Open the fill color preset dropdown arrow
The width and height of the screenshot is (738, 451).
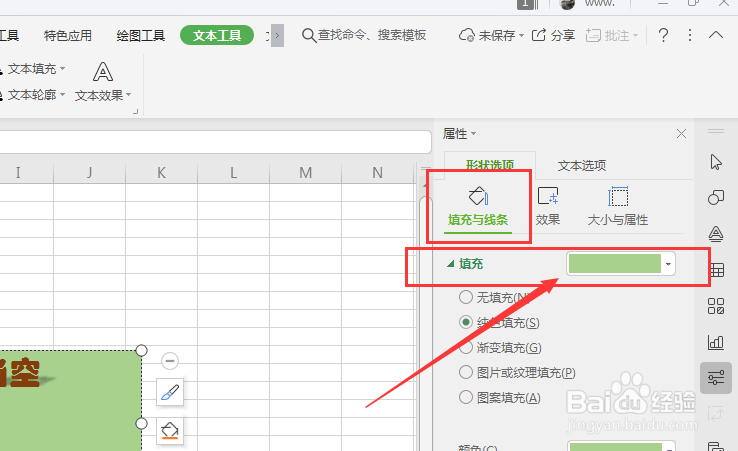(668, 264)
